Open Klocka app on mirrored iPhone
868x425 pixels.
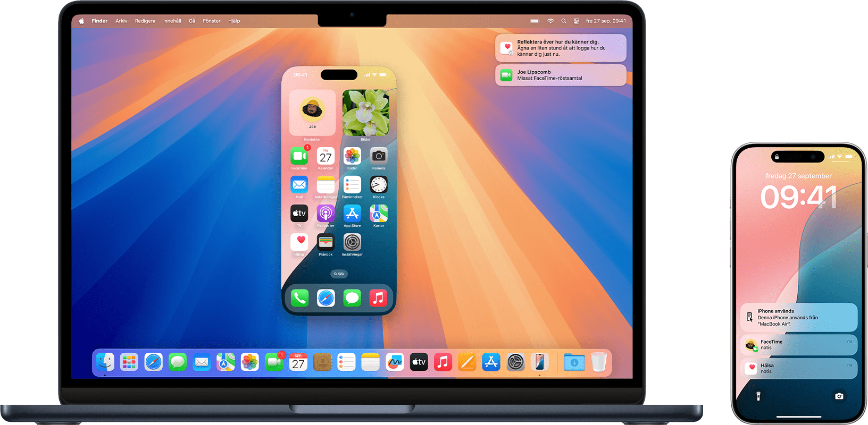tap(379, 185)
